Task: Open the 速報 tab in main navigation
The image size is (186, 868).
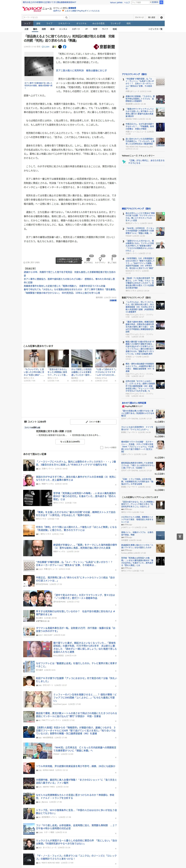Action: pos(38,24)
